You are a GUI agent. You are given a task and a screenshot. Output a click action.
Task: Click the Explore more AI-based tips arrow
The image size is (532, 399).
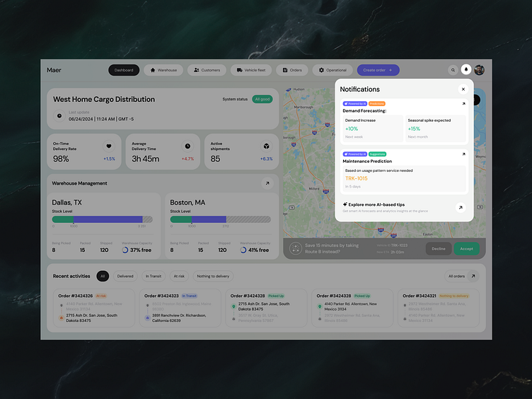(460, 207)
